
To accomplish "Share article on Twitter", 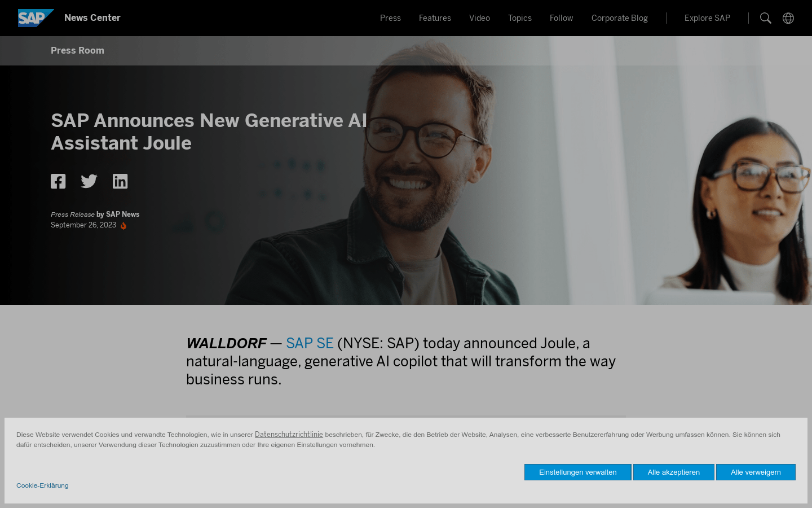I will click(x=89, y=181).
